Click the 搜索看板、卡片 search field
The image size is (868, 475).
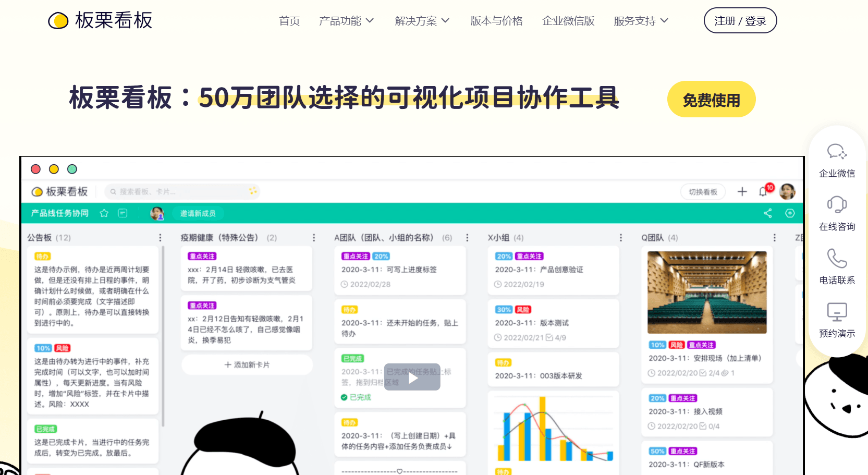(182, 191)
